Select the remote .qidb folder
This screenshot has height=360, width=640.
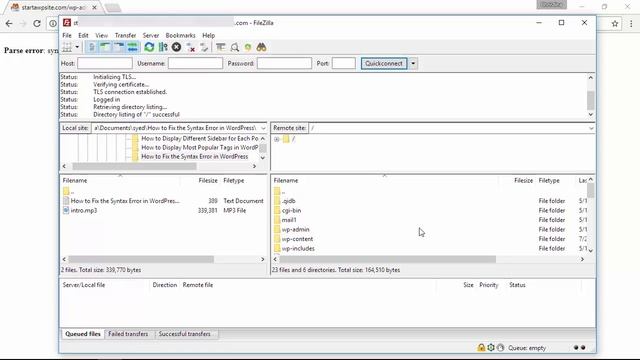[x=288, y=201]
